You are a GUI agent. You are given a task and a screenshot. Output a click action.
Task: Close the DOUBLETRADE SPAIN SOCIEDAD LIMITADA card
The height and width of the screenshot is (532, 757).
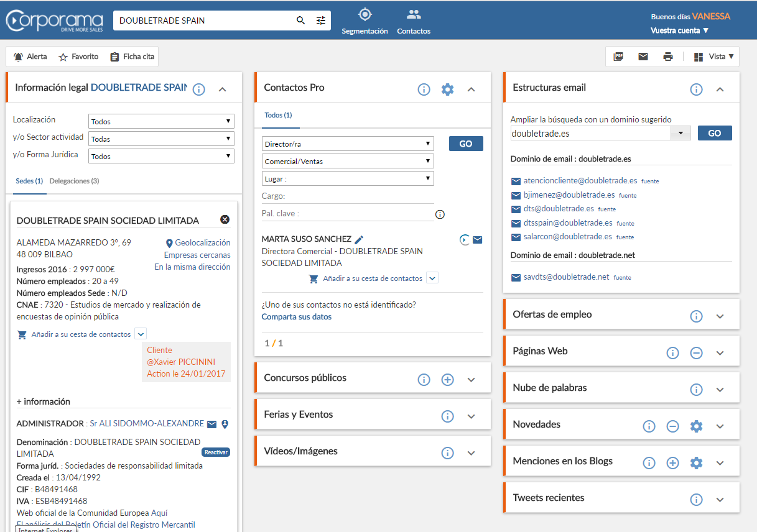225,219
